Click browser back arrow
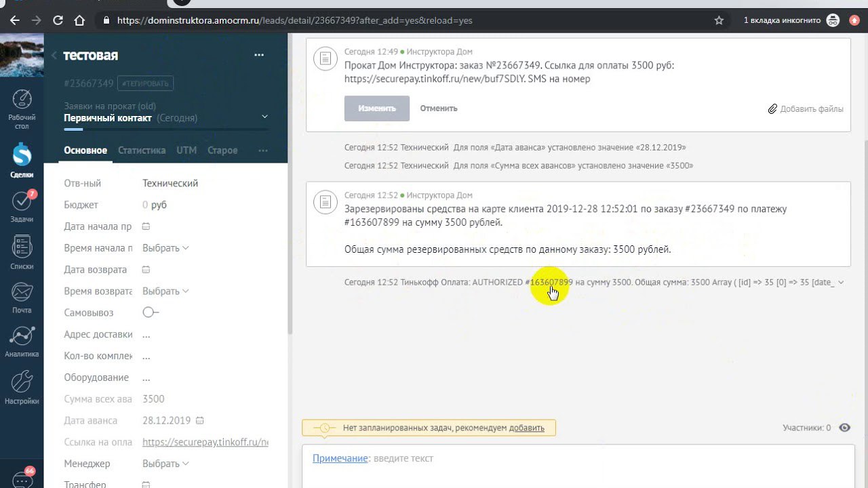Image resolution: width=868 pixels, height=488 pixels. [x=16, y=20]
